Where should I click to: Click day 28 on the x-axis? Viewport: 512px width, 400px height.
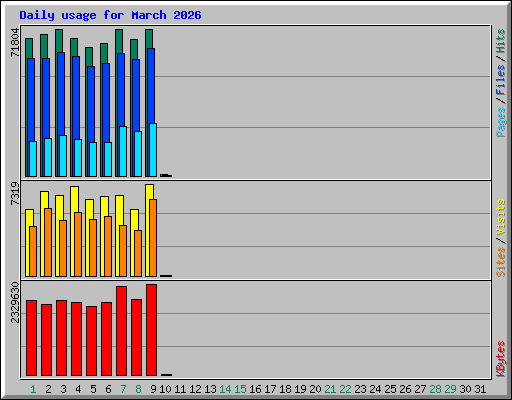point(435,389)
